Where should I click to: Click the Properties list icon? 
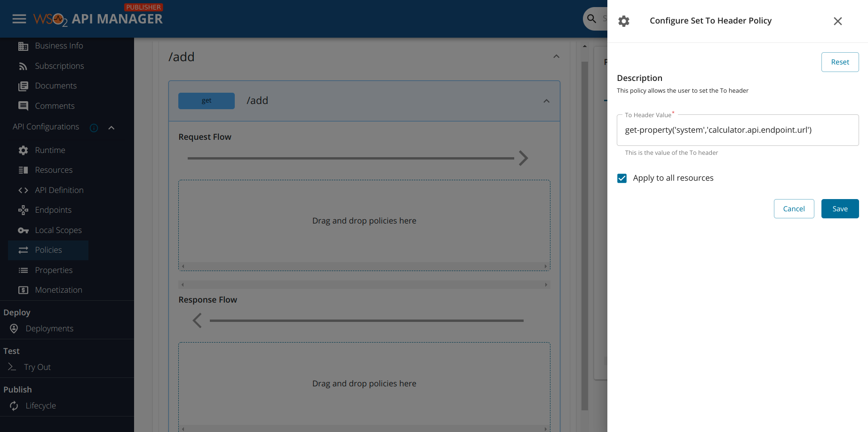click(x=23, y=270)
